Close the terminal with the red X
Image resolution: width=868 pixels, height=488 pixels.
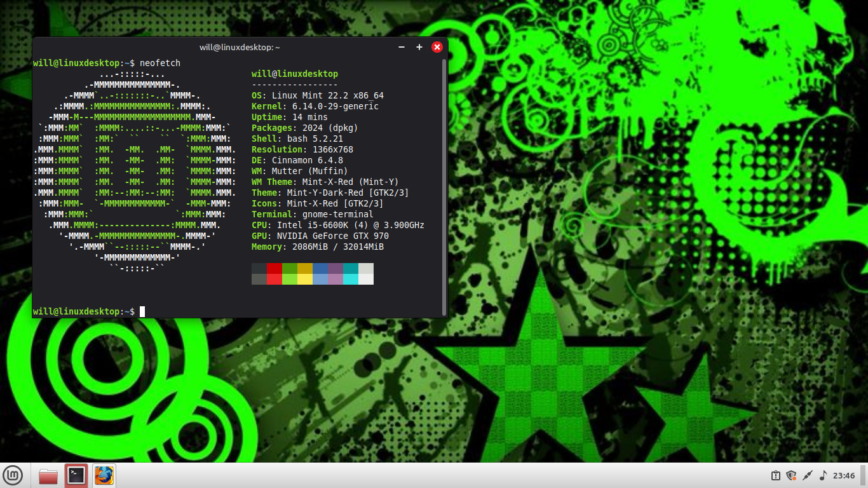tap(437, 47)
